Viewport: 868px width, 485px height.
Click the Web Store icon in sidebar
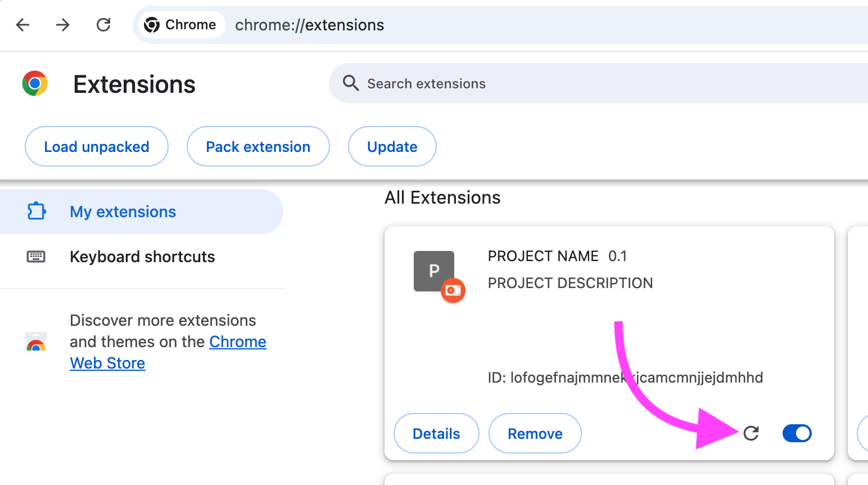(x=36, y=342)
